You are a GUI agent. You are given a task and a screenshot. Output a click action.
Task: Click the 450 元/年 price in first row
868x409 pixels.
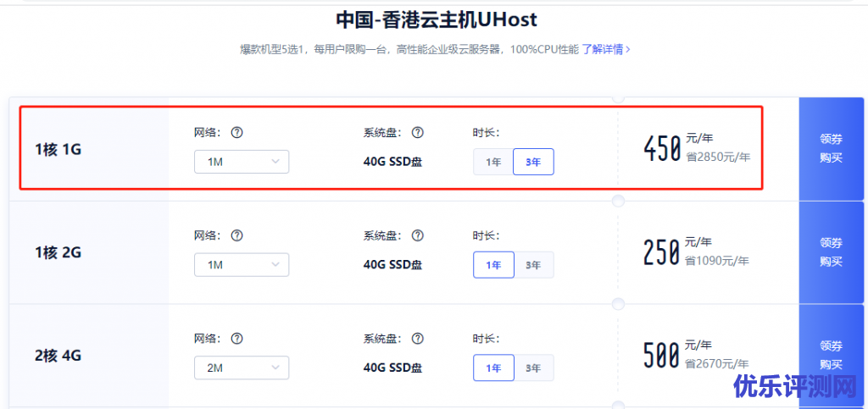click(663, 149)
